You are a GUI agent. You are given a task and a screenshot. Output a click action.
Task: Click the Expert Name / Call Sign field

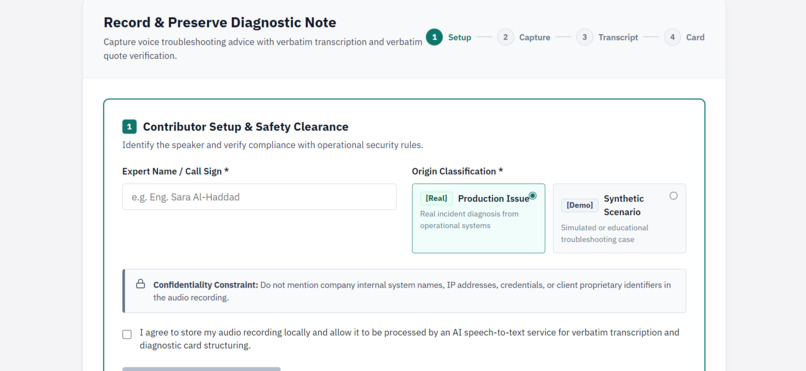point(259,197)
